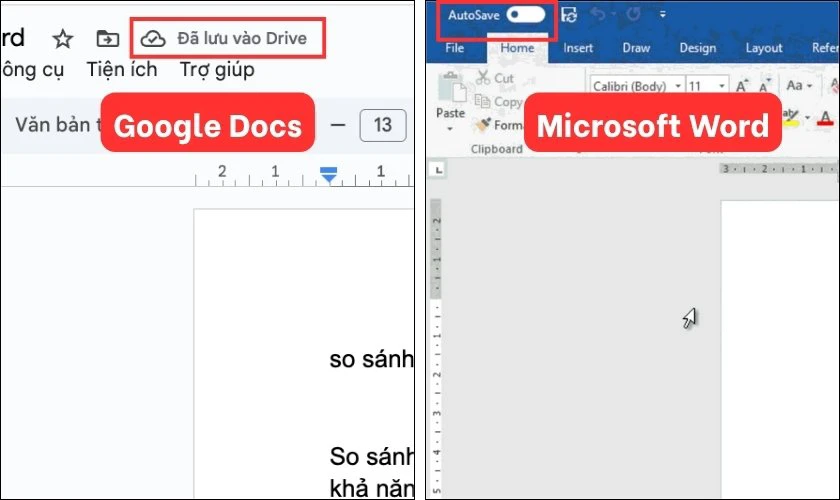
Task: Select the Home ribbon tab in Word
Action: [x=517, y=48]
